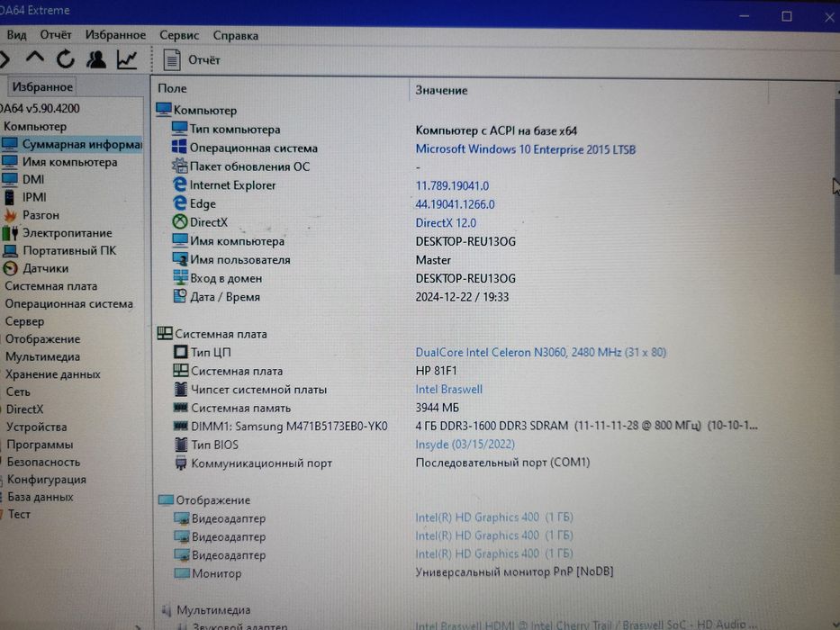Open the Конфигурация category
This screenshot has width=840, height=630.
pyautogui.click(x=47, y=480)
